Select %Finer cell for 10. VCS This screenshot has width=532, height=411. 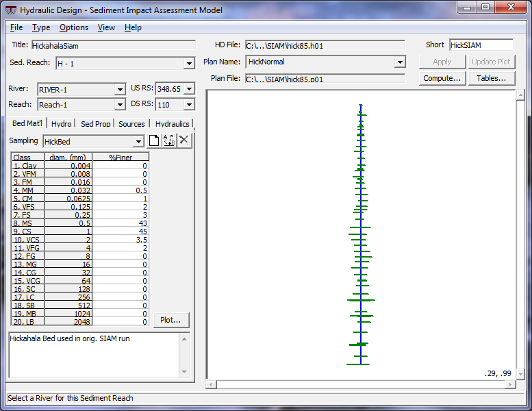click(121, 240)
